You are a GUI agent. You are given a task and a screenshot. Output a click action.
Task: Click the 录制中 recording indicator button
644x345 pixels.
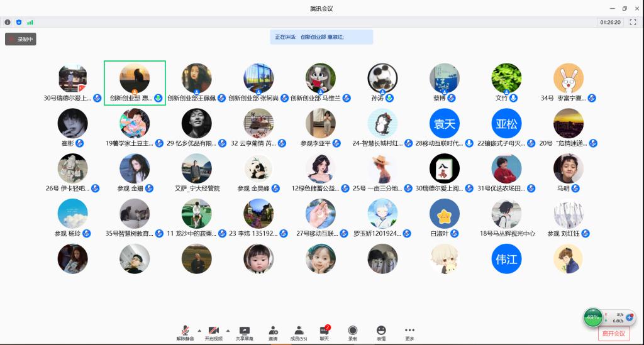coord(21,39)
